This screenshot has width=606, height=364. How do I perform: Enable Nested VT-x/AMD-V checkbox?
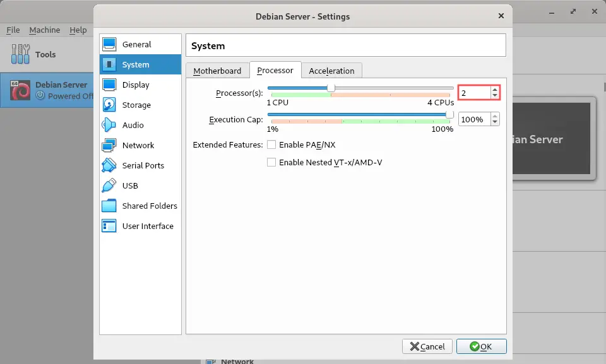(x=271, y=162)
